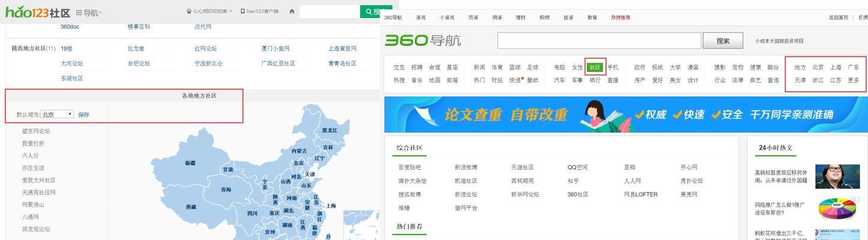Select the 新闻 category

click(x=479, y=67)
